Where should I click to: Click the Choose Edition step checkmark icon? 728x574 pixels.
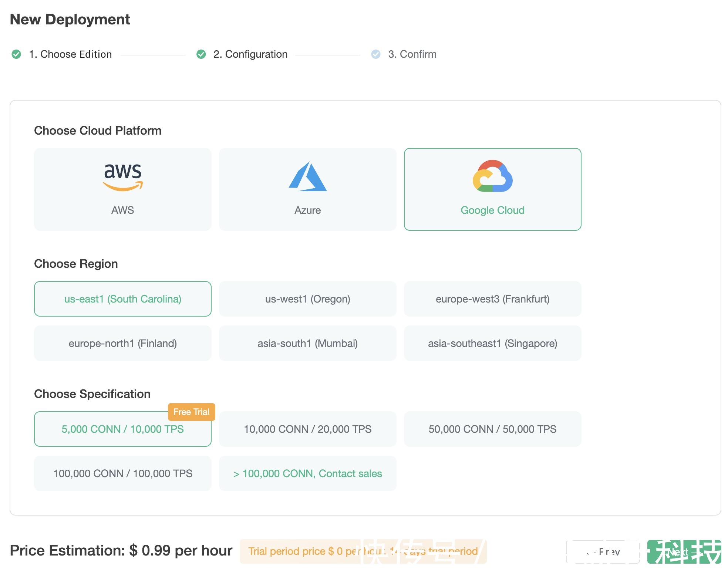[16, 54]
